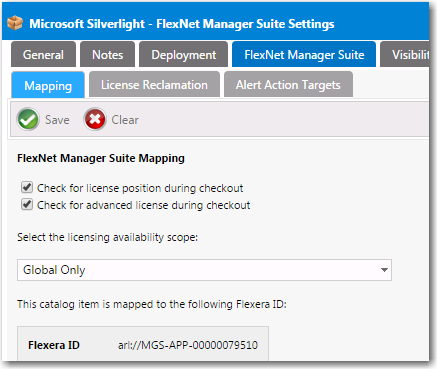Image resolution: width=437 pixels, height=369 pixels.
Task: Select the FlexNet Manager Suite tab
Action: click(x=304, y=54)
